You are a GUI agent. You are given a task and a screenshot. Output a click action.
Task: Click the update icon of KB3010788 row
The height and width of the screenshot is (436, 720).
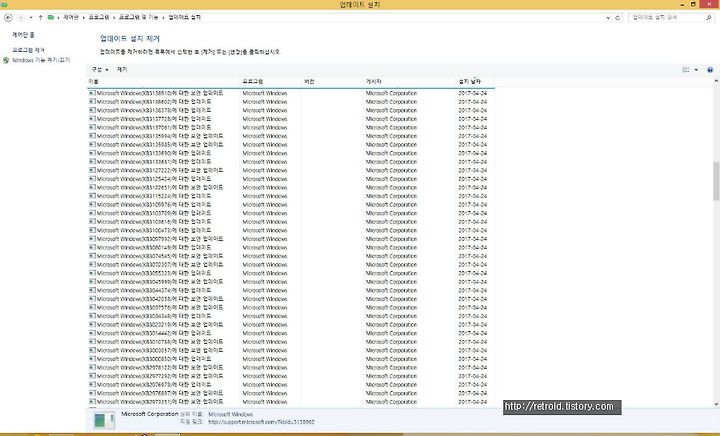[92, 341]
